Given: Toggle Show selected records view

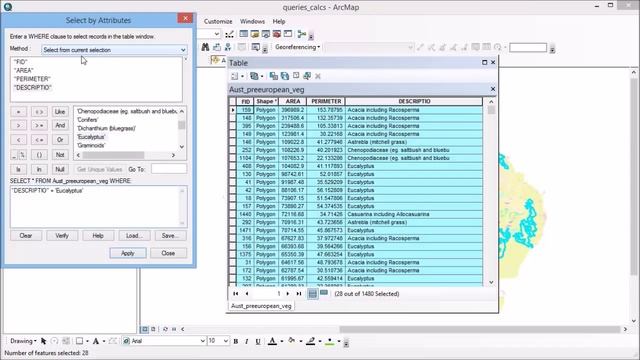Looking at the screenshot, I should click(x=324, y=293).
